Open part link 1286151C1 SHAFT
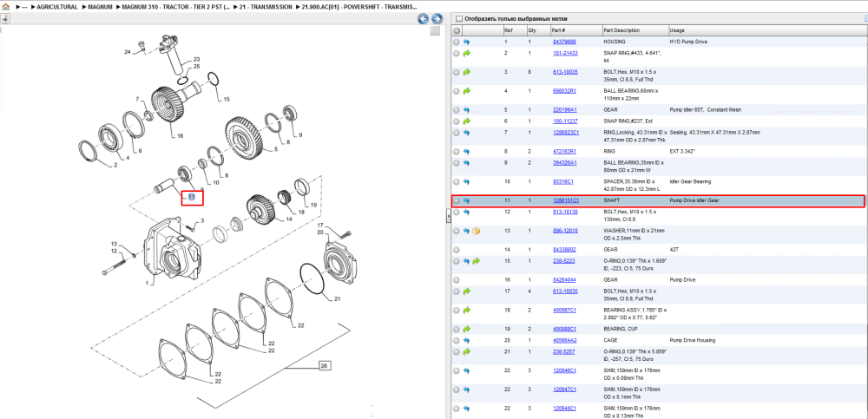 566,200
